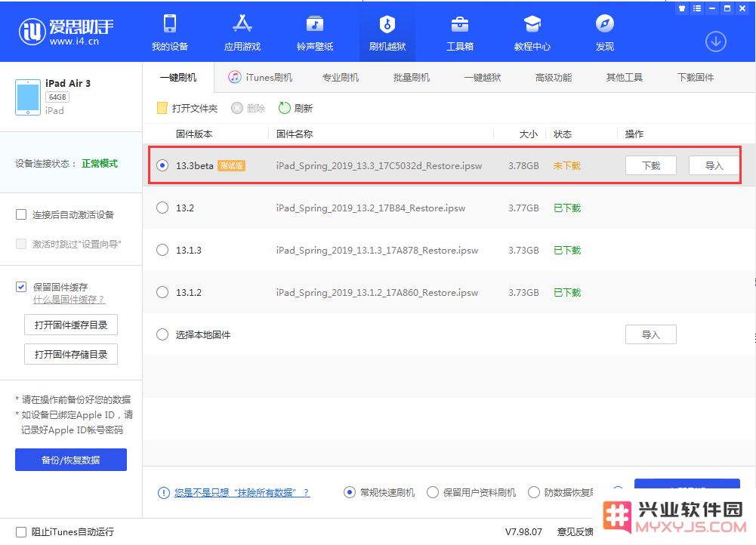Click 打开文件夹 open folder toolbar item
Image resolution: width=756 pixels, height=545 pixels.
tap(187, 109)
